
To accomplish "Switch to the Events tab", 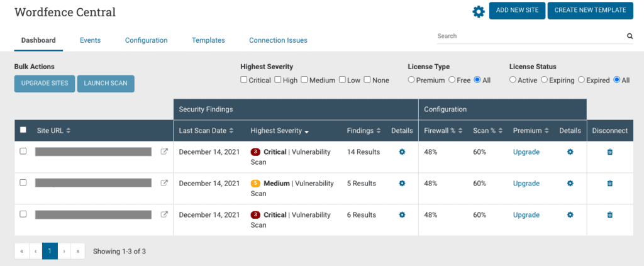I will click(x=90, y=40).
